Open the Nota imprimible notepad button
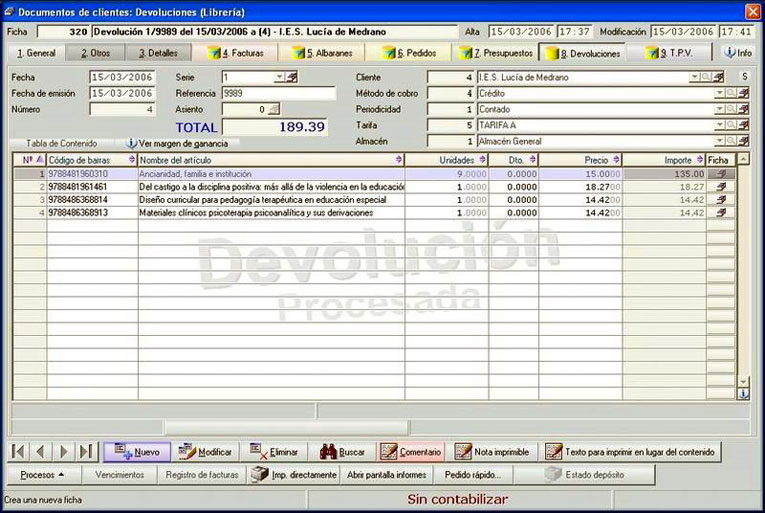Screen dimensions: 765x513 coord(492,452)
